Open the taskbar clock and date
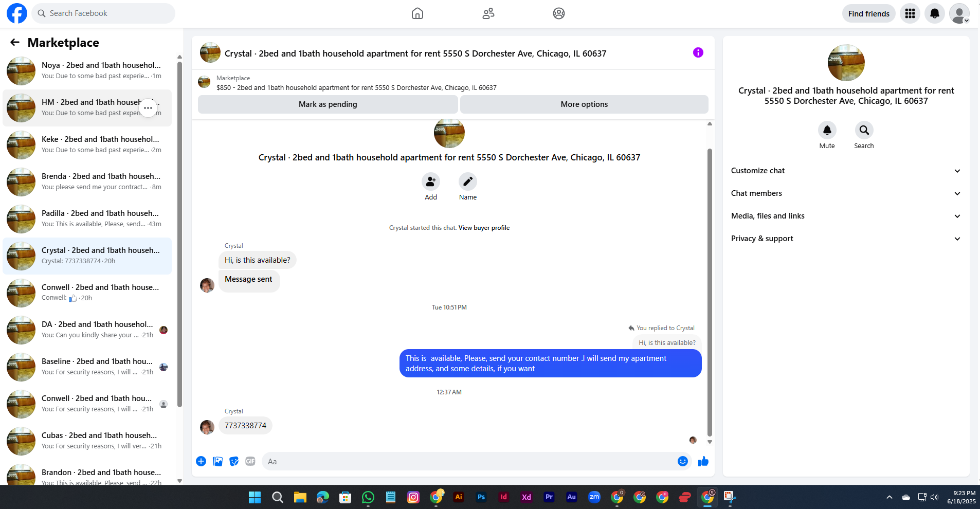980x509 pixels. [961, 497]
